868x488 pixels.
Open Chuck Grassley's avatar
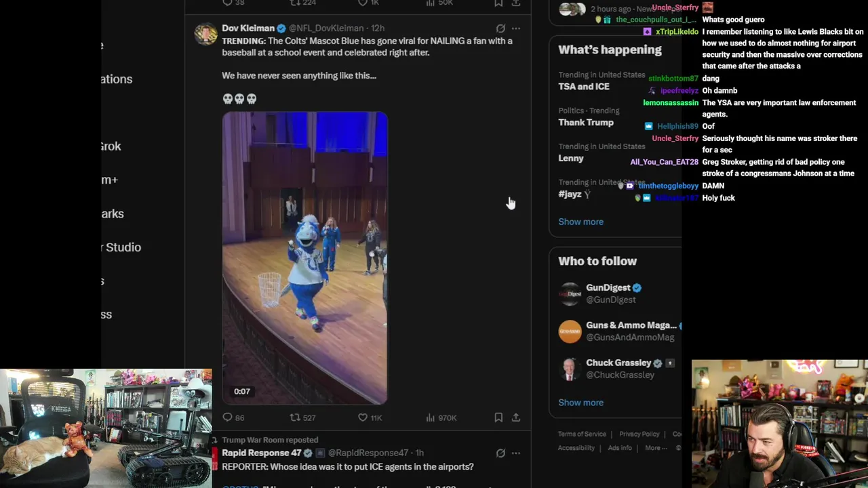coord(570,369)
